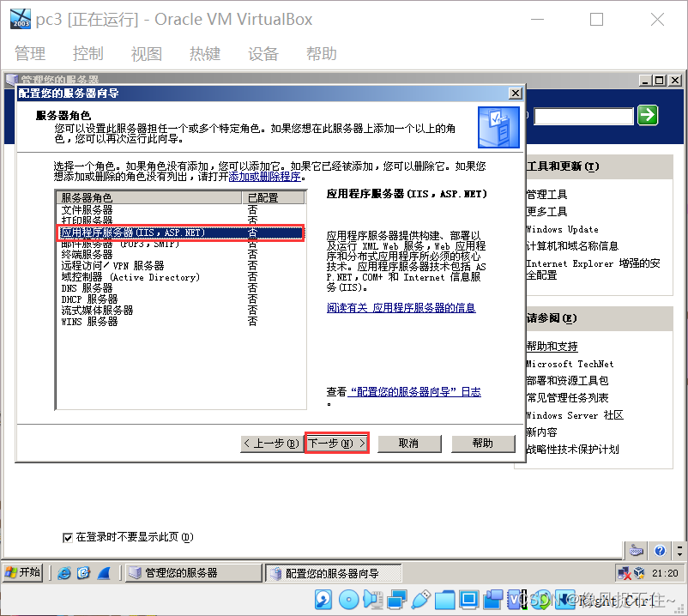Open the 热键 menu
Image resolution: width=688 pixels, height=616 pixels.
[x=205, y=54]
